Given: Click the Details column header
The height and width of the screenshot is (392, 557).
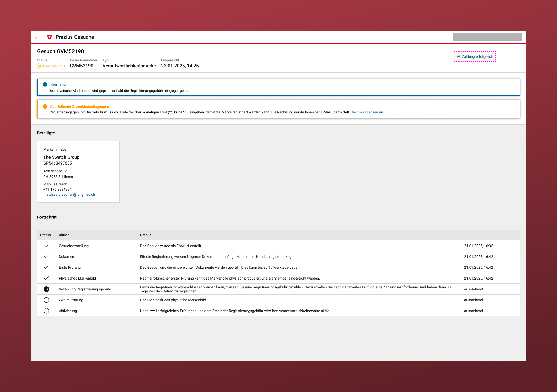Looking at the screenshot, I should pos(145,235).
